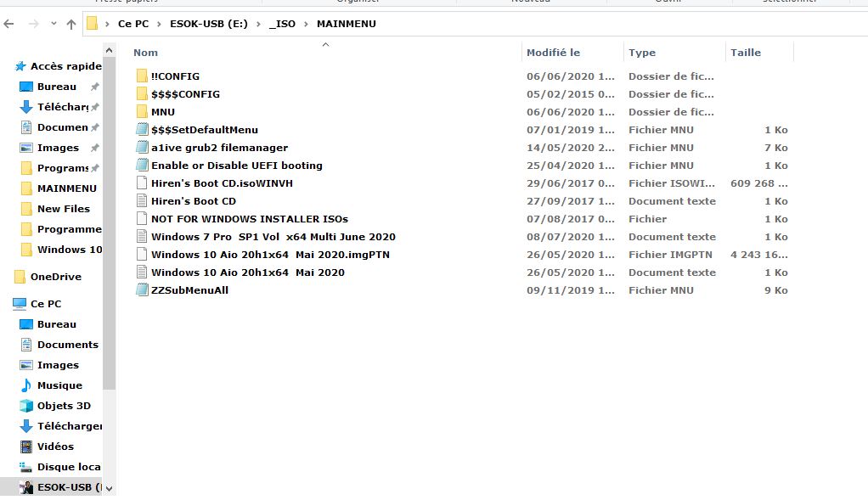The height and width of the screenshot is (500, 868).
Task: Click the Téléchargements download arrow under Accès rapide
Action: click(x=26, y=107)
